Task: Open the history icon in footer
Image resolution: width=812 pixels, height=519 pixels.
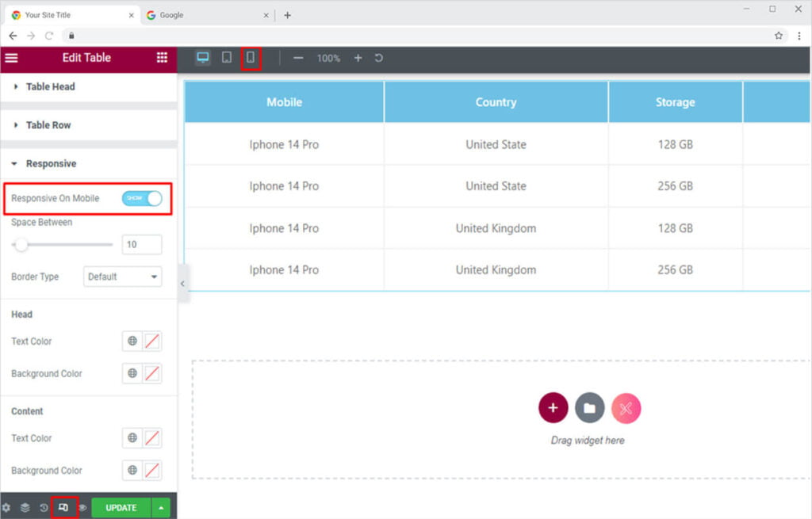Action: [44, 507]
